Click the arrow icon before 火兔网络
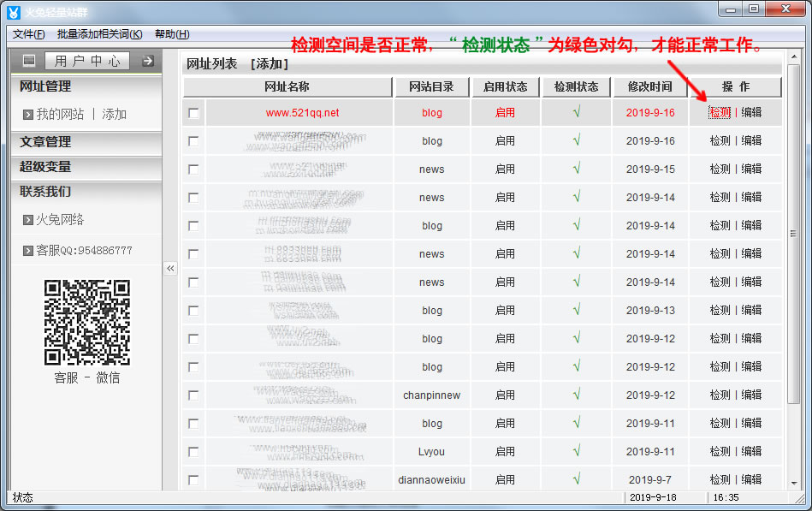 coord(27,220)
